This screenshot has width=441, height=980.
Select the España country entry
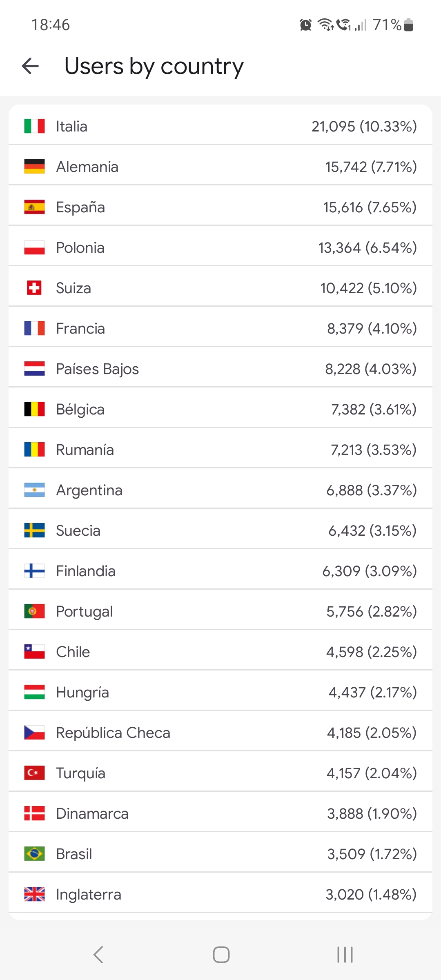220,207
